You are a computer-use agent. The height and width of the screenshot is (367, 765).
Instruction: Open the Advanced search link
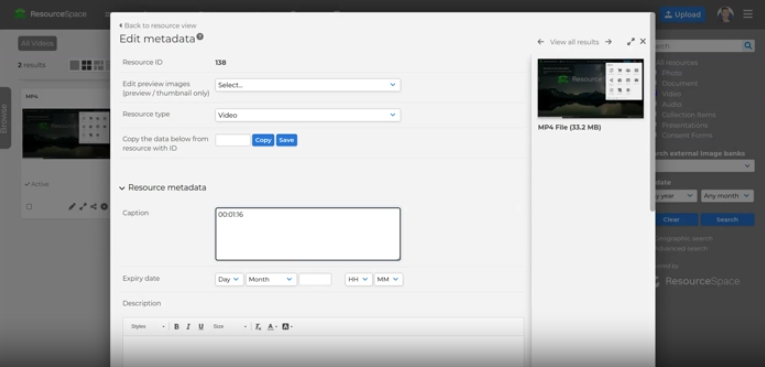coord(681,248)
